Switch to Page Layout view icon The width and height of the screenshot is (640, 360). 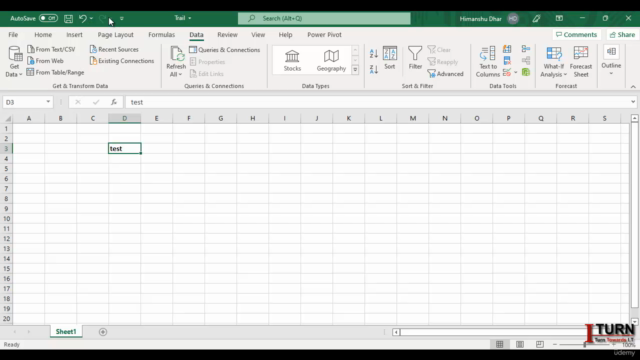click(520, 344)
